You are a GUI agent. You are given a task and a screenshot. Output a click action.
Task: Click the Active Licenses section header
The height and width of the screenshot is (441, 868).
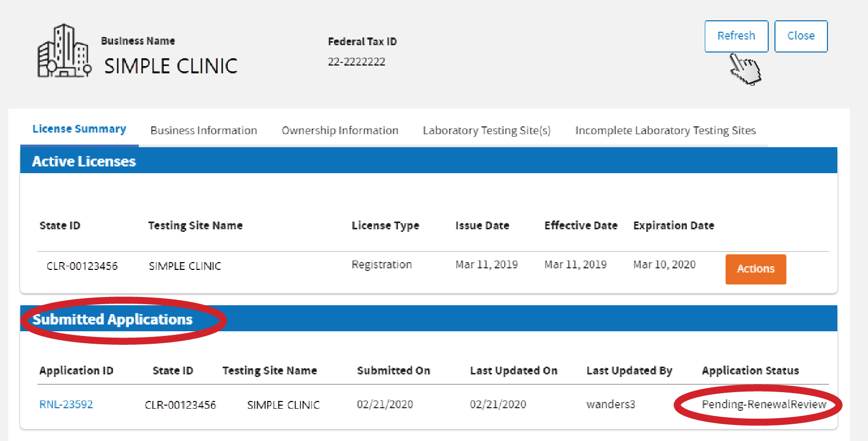tap(84, 161)
